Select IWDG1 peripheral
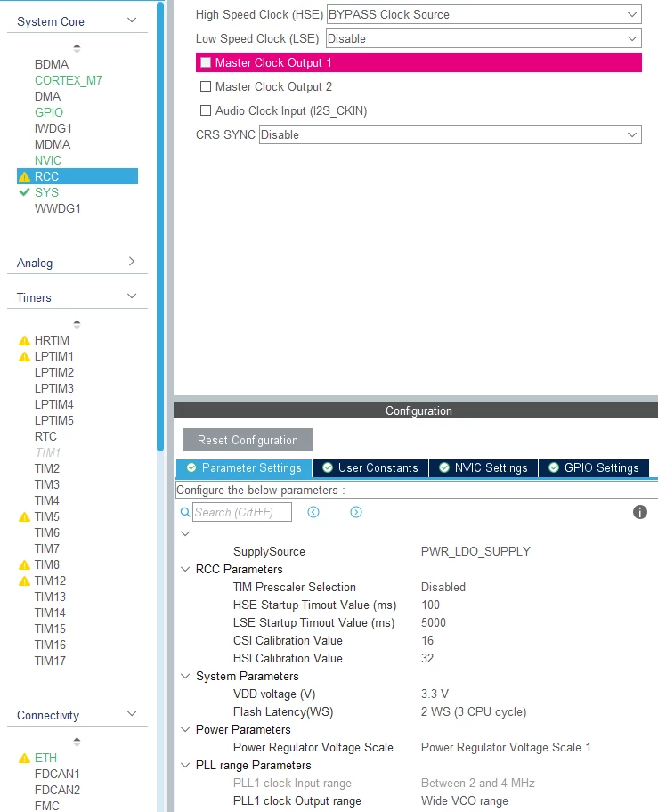 coord(53,128)
